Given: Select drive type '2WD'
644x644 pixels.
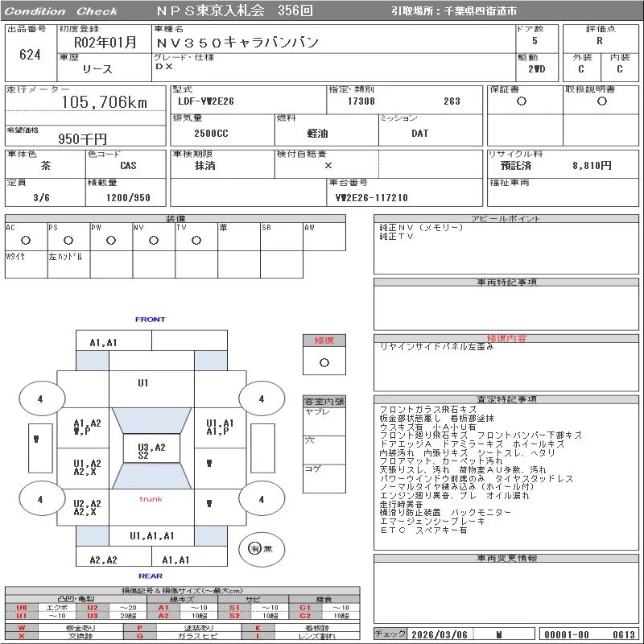Looking at the screenshot, I should pyautogui.click(x=536, y=69).
